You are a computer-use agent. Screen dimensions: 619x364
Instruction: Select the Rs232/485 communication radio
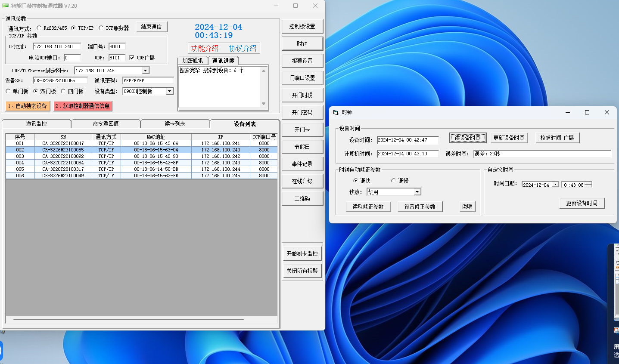point(39,28)
